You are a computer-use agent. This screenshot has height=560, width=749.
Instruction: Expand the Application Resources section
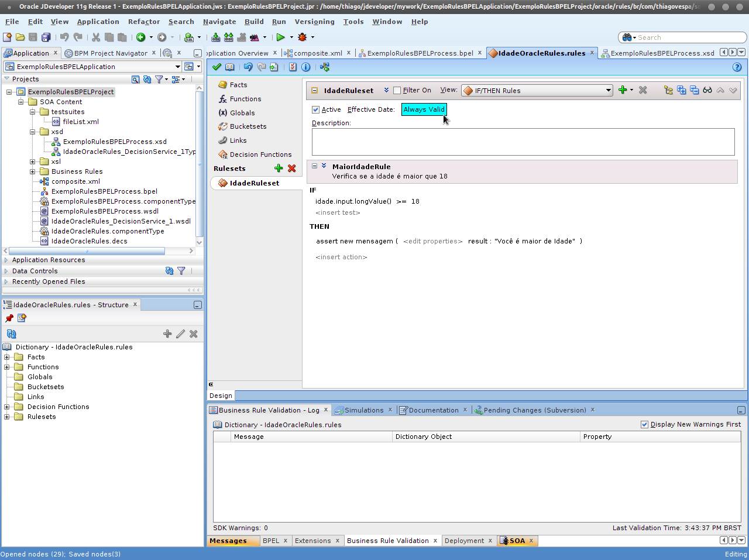pos(6,260)
